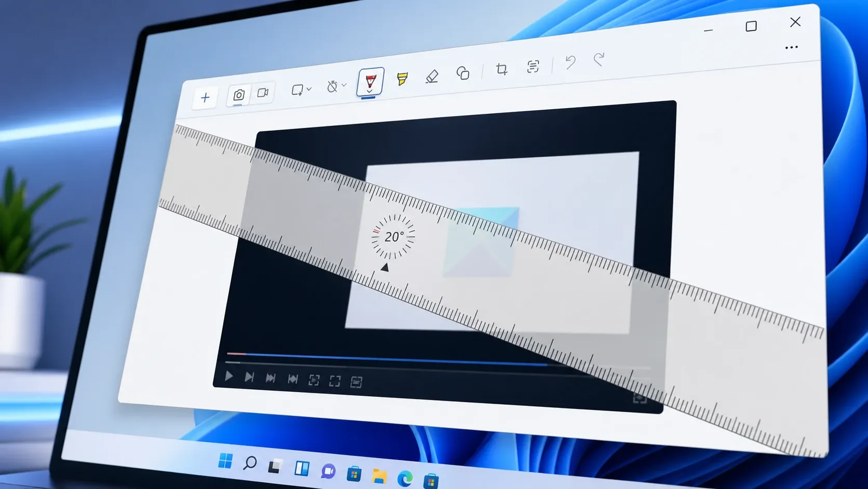868x489 pixels.
Task: Open Task View on the taskbar
Action: point(275,466)
